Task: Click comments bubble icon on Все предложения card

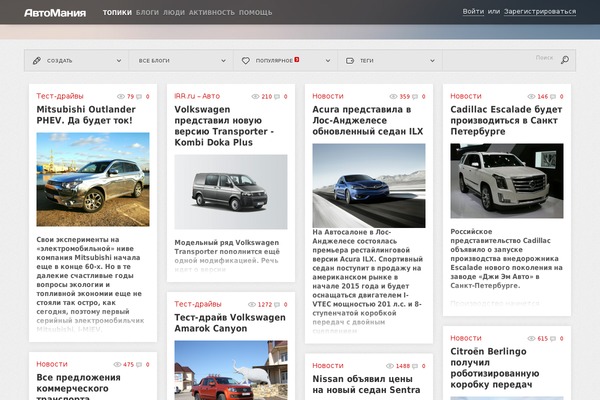Action: point(139,365)
